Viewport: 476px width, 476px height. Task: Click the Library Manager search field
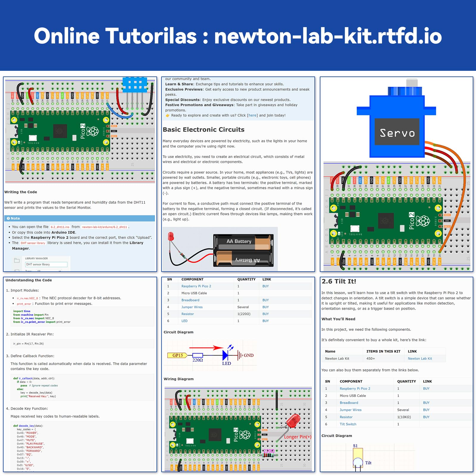click(46, 264)
